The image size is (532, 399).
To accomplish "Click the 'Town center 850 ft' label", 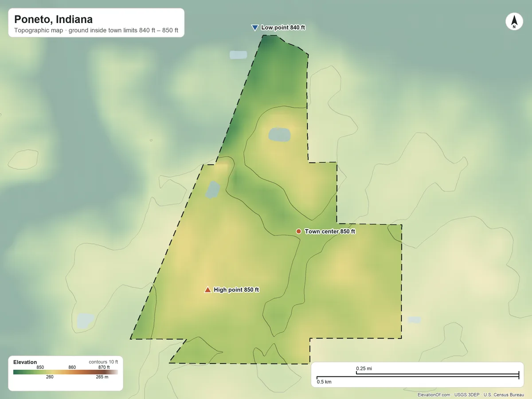I will pyautogui.click(x=330, y=231).
